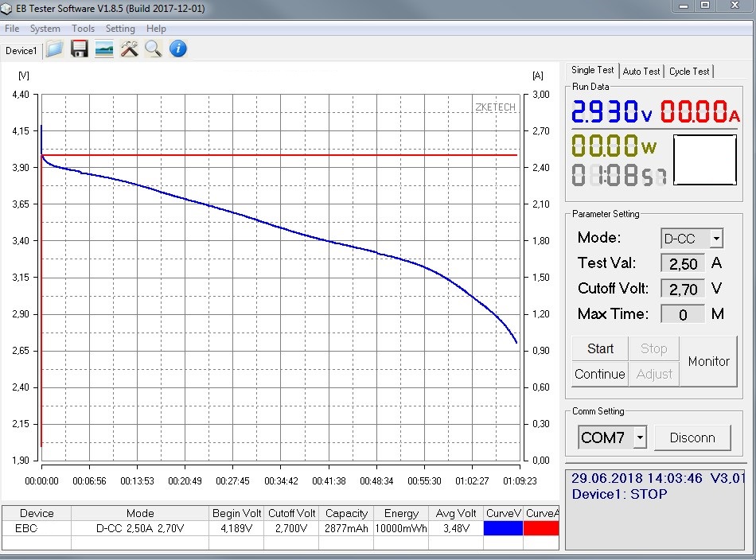Click the picture export icon
This screenshot has width=756, height=560.
point(104,49)
